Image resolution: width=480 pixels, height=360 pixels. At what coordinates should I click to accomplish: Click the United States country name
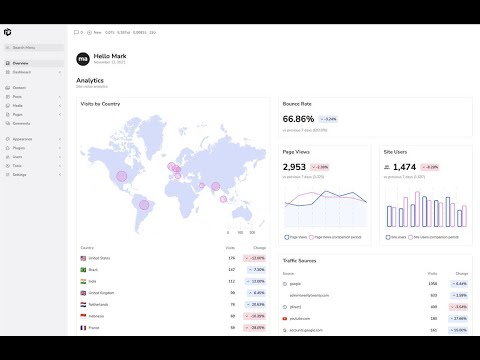pyautogui.click(x=99, y=258)
